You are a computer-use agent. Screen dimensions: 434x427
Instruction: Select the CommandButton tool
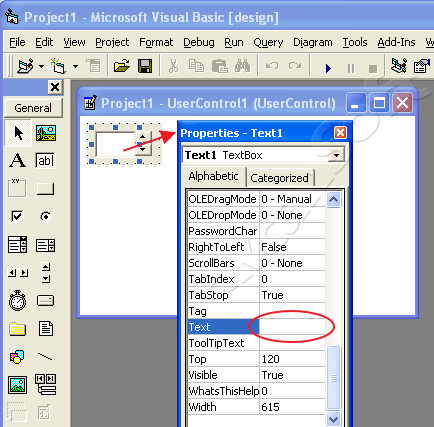[45, 189]
